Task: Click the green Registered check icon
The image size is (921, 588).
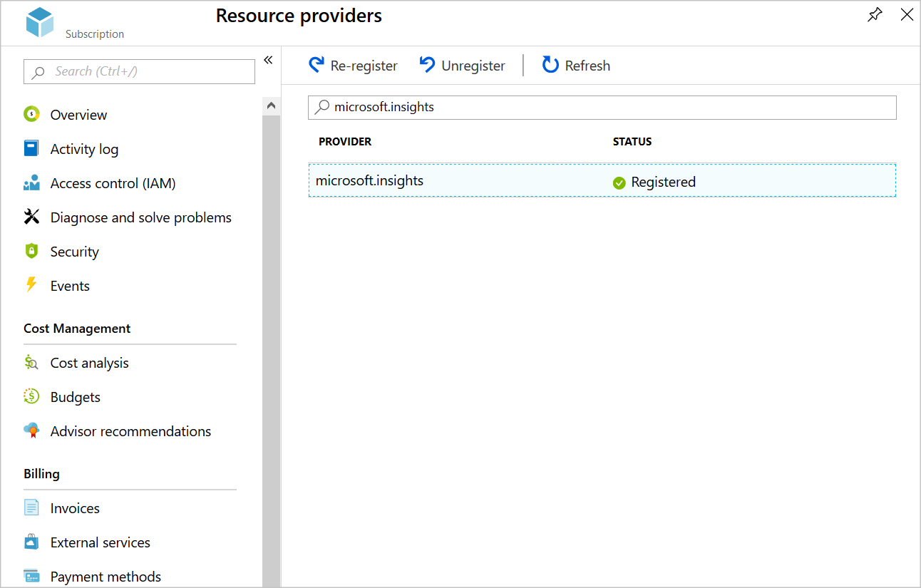Action: 619,183
